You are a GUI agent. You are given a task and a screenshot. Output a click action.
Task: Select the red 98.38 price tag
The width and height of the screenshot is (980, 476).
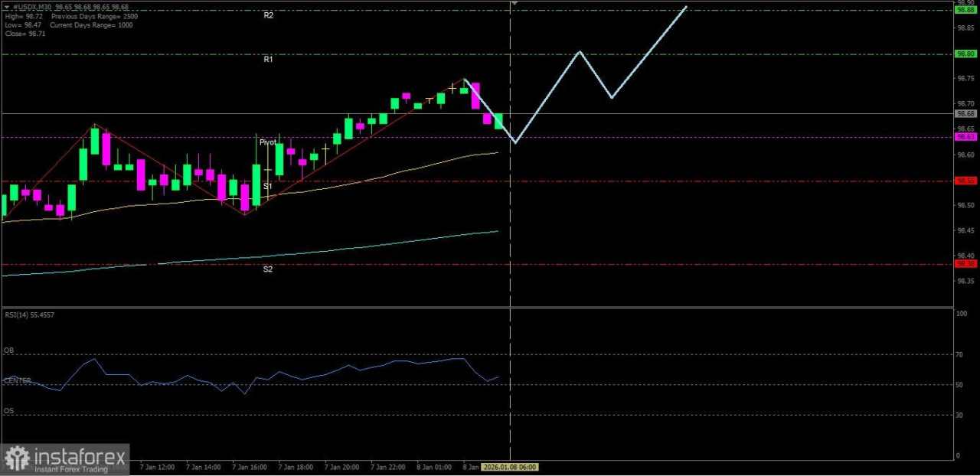click(965, 263)
